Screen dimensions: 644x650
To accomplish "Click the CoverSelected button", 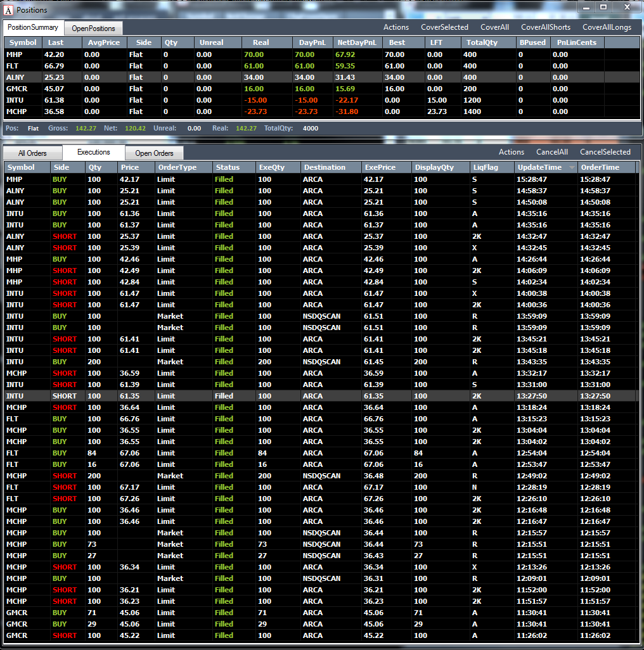I will [x=444, y=27].
